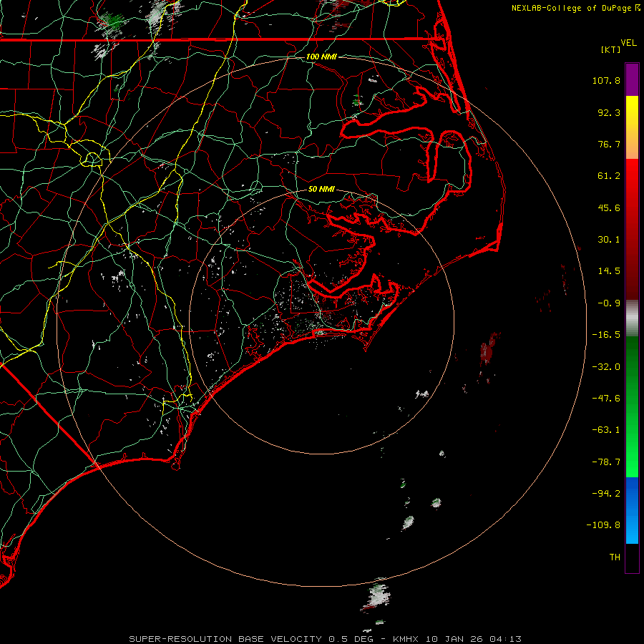Select the -0.9 velocity scale value
Image resolution: width=644 pixels, height=644 pixels.
tap(609, 303)
